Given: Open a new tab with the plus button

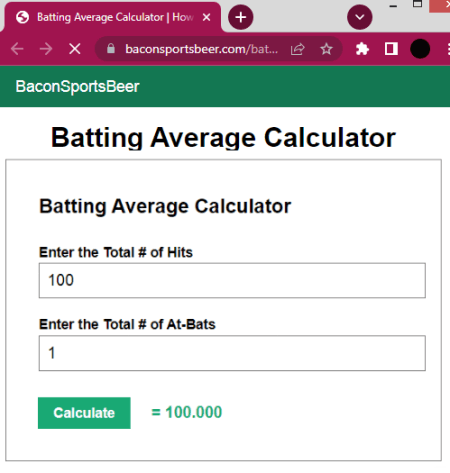Looking at the screenshot, I should (241, 17).
